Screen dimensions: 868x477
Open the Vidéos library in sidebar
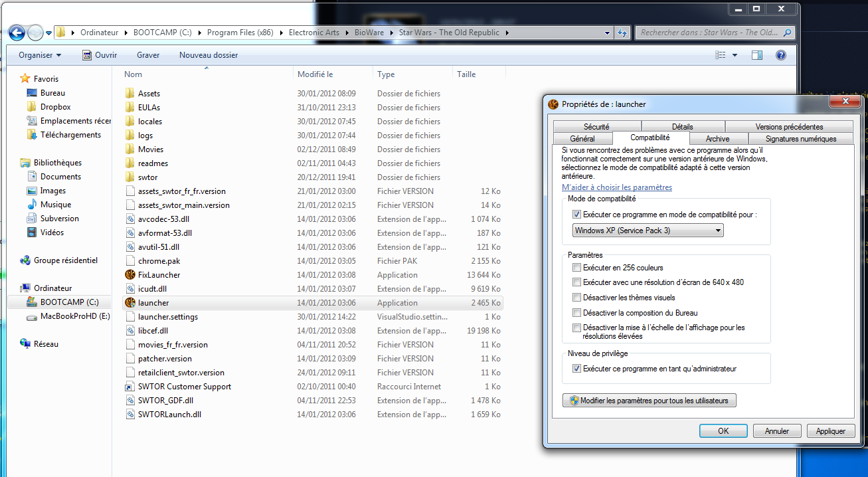coord(52,233)
